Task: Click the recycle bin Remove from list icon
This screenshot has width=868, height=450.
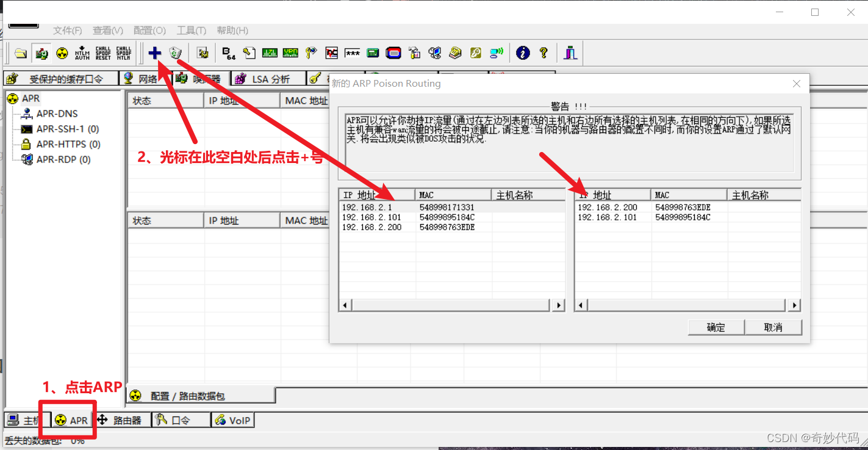Action: click(176, 53)
